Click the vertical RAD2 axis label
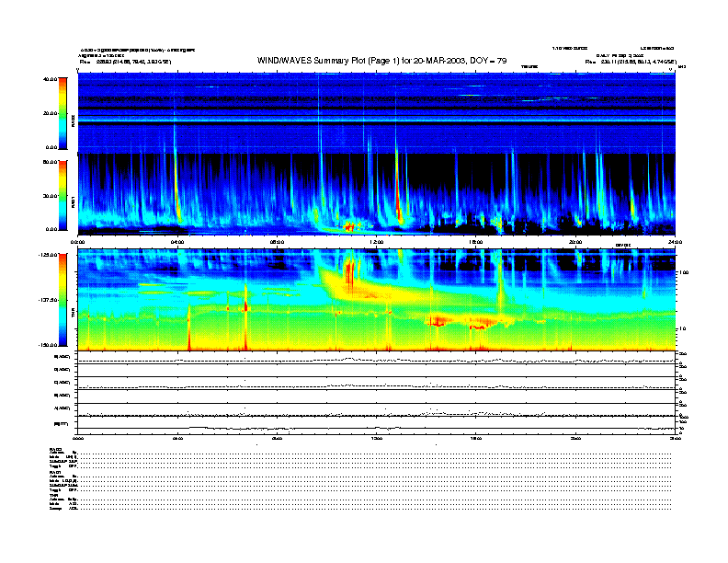728x563 pixels. point(73,121)
